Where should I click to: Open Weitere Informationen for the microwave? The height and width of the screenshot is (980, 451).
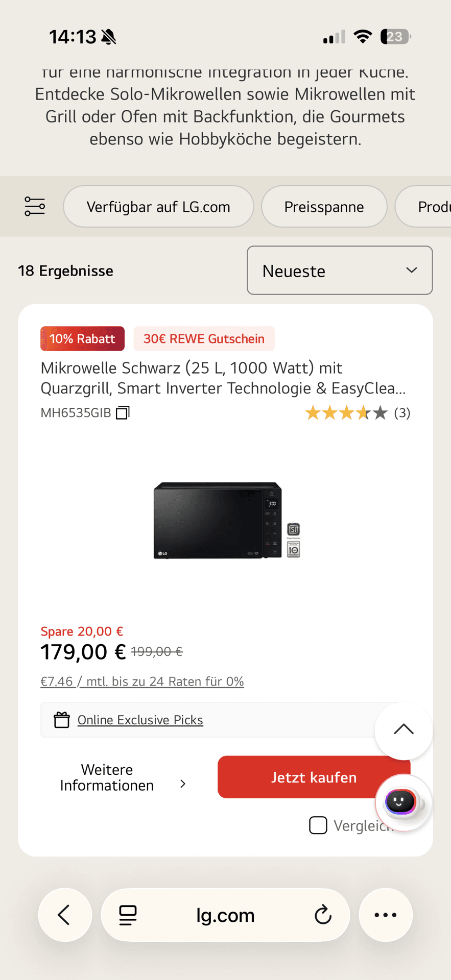(123, 777)
